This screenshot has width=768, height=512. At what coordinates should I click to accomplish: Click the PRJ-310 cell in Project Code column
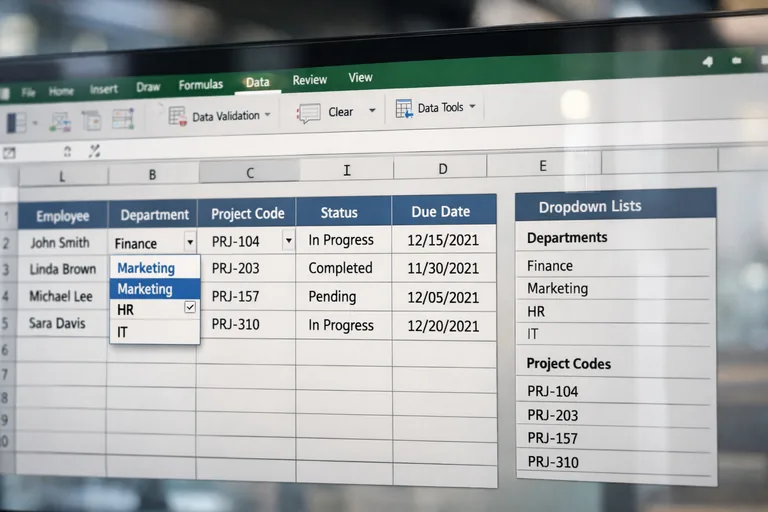(246, 324)
